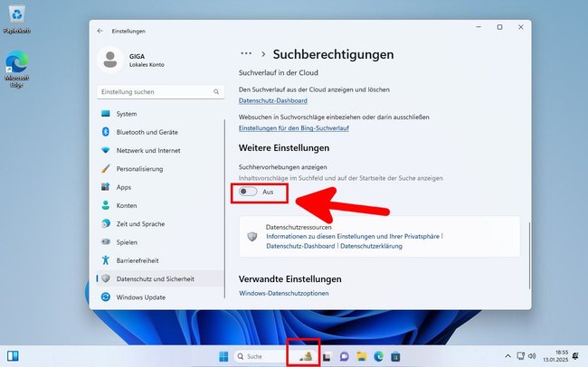
Task: Open Einstellungen für den Bing-Suchverlauf link
Action: click(x=294, y=127)
